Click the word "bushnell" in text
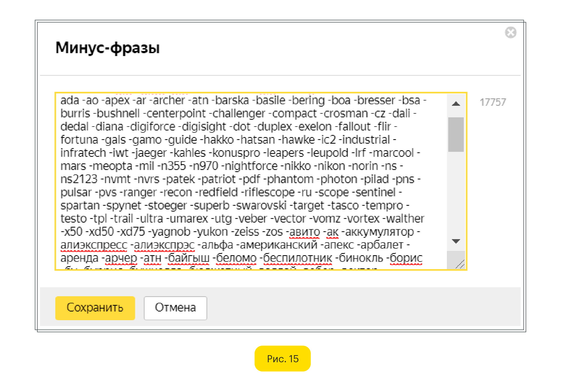This screenshot has height=392, width=562. pyautogui.click(x=118, y=113)
